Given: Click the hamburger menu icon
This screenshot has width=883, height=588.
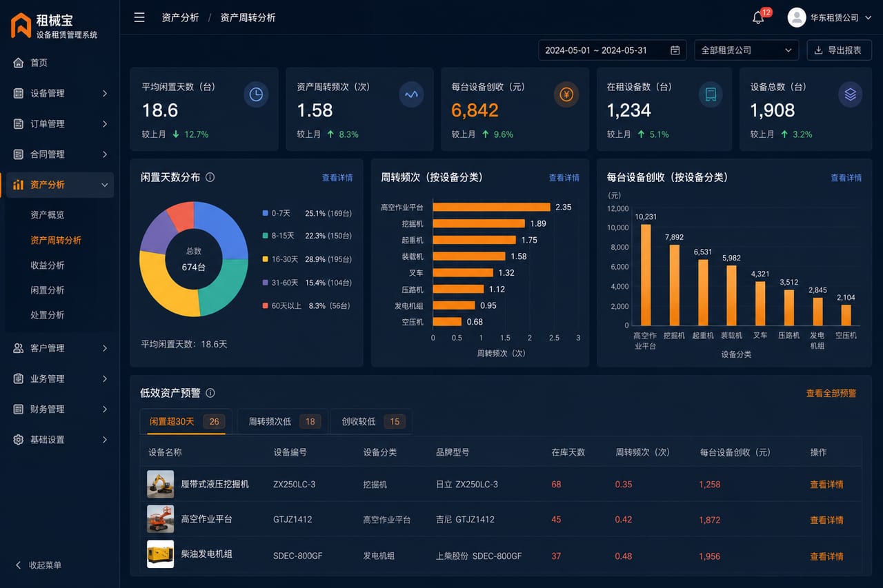Looking at the screenshot, I should click(139, 17).
